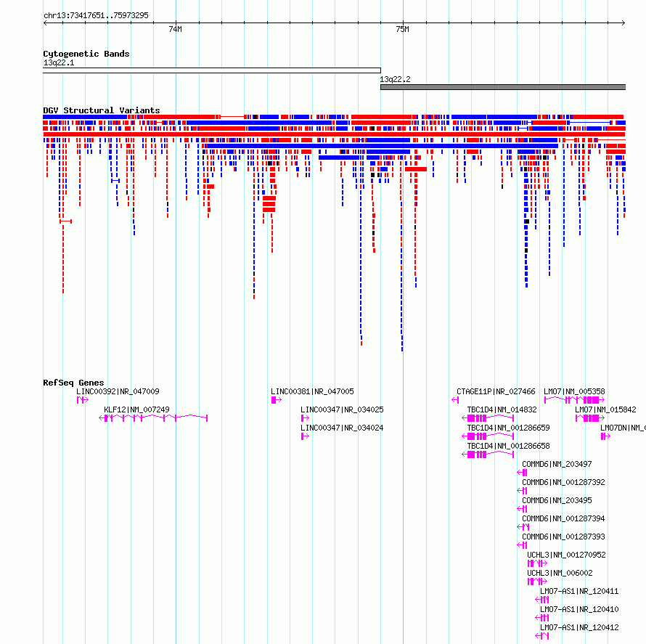The height and width of the screenshot is (644, 646).
Task: Select the LMO7-AS1 NR_120411 glyph
Action: click(x=542, y=600)
